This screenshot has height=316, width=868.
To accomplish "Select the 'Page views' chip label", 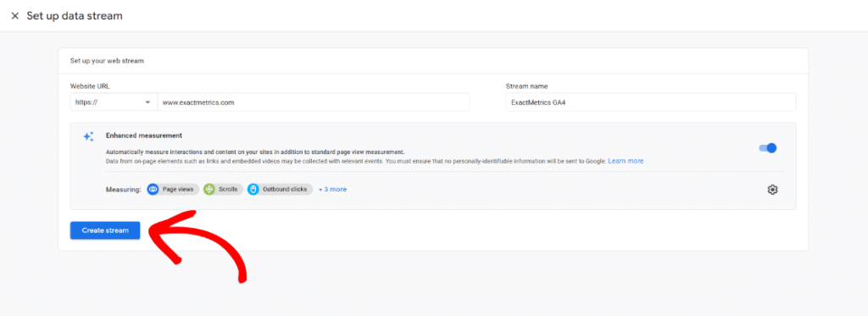I will point(178,189).
